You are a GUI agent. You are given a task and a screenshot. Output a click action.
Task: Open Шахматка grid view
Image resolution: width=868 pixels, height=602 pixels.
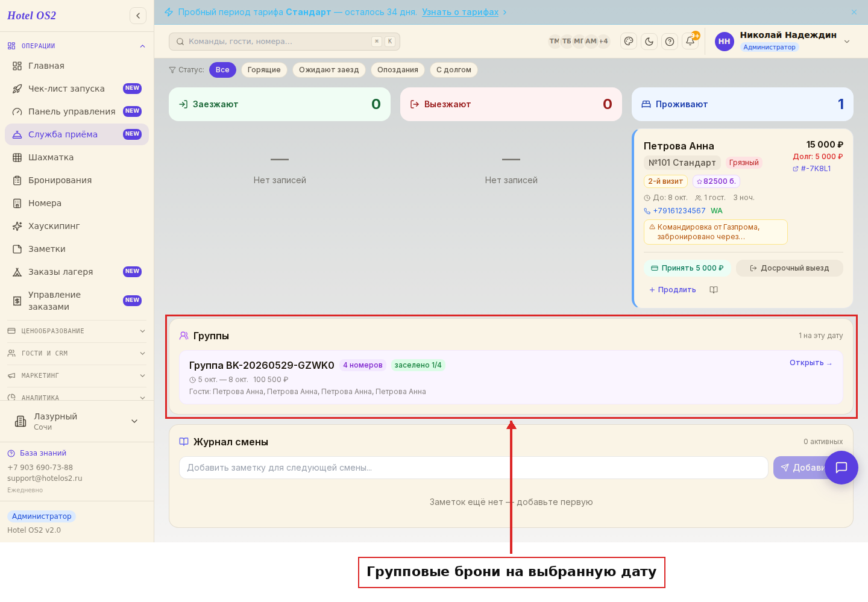77,157
